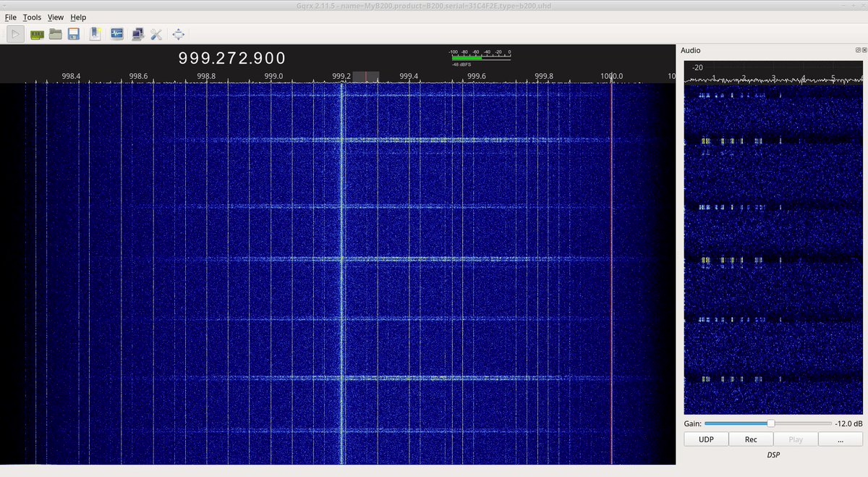Open the Bookmarks toolbar icon
This screenshot has width=868, height=477.
tap(95, 34)
